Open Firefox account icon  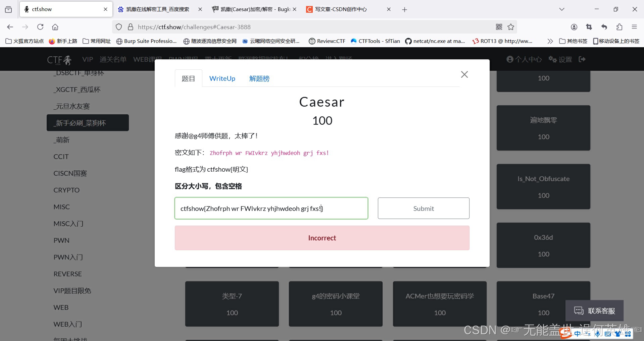[574, 27]
